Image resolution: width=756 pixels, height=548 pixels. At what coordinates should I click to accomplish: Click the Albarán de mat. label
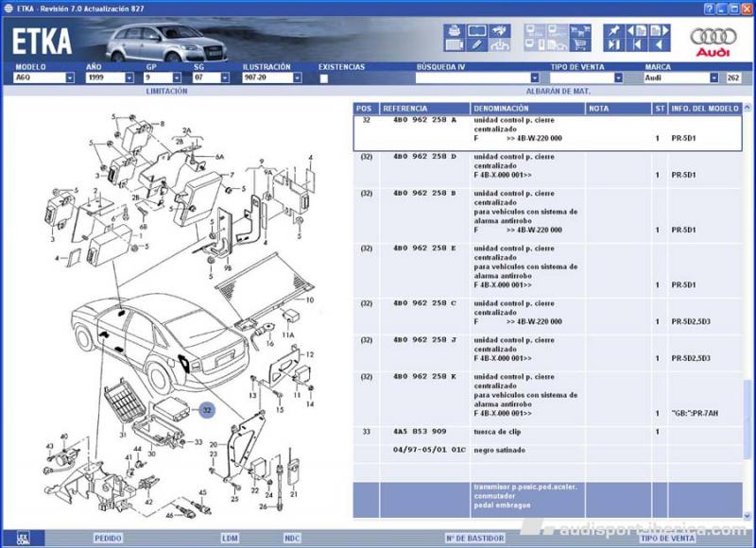pyautogui.click(x=558, y=91)
